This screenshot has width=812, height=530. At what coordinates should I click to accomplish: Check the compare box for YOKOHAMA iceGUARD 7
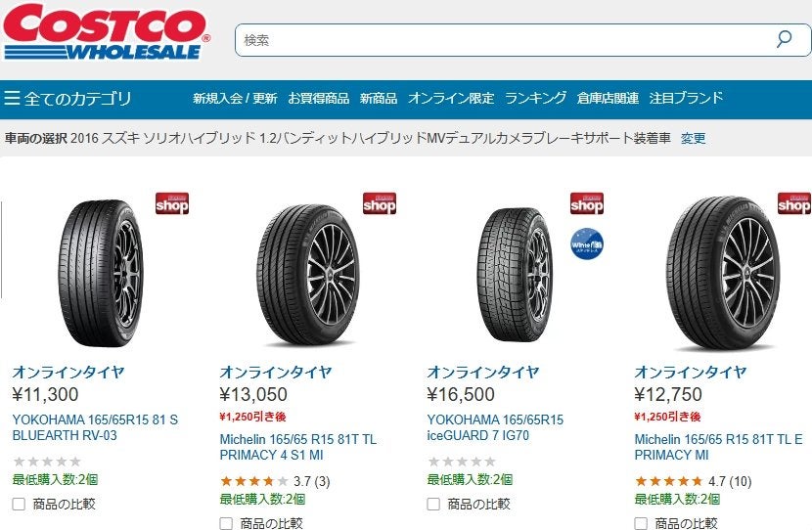pos(433,504)
